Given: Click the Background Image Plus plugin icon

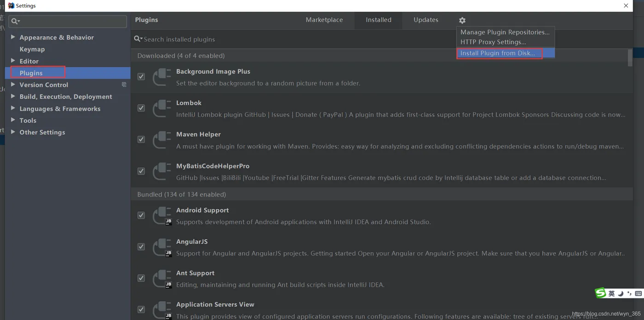Looking at the screenshot, I should (x=162, y=77).
